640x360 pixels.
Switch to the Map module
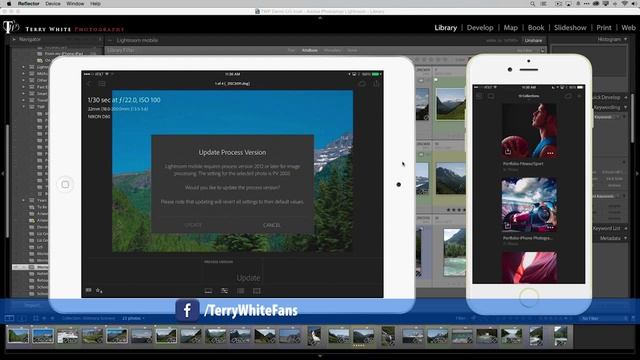511,28
